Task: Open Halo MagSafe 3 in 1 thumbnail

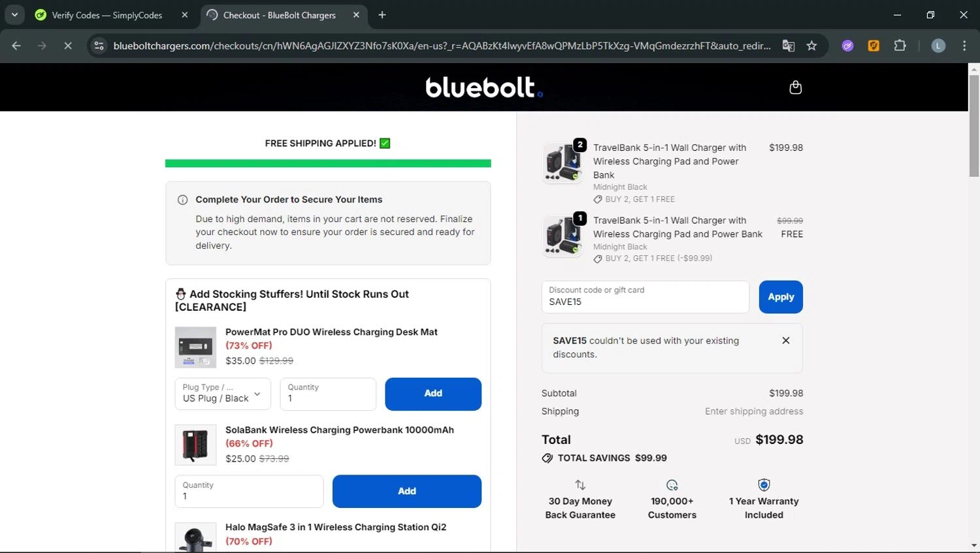Action: 195,538
